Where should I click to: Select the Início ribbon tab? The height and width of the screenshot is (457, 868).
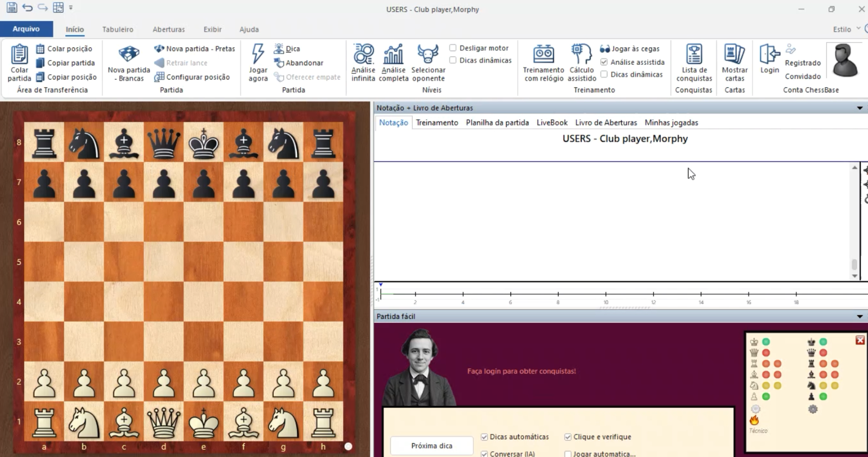74,29
